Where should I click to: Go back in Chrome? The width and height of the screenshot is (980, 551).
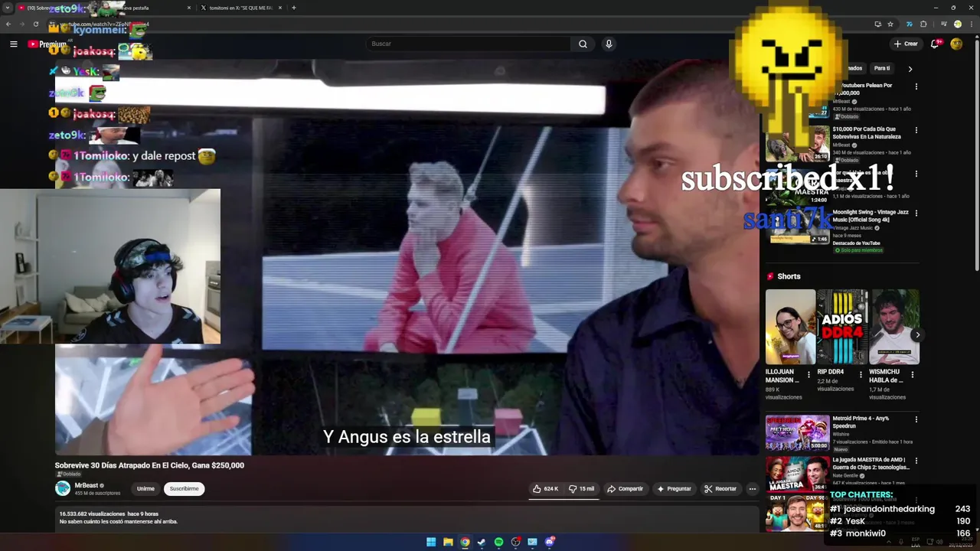[x=8, y=24]
